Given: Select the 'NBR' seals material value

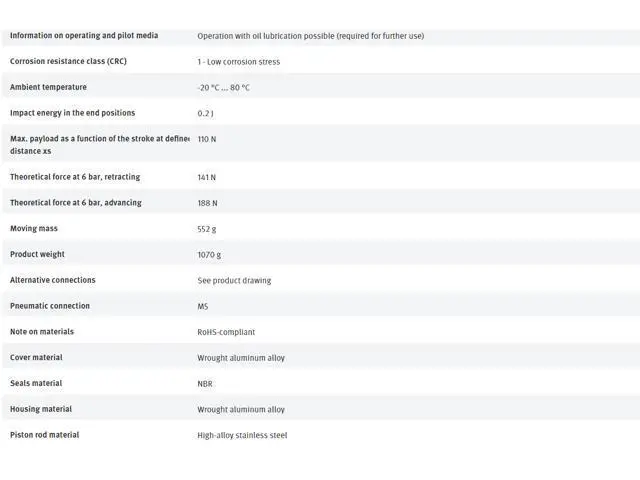Looking at the screenshot, I should click(x=205, y=384).
